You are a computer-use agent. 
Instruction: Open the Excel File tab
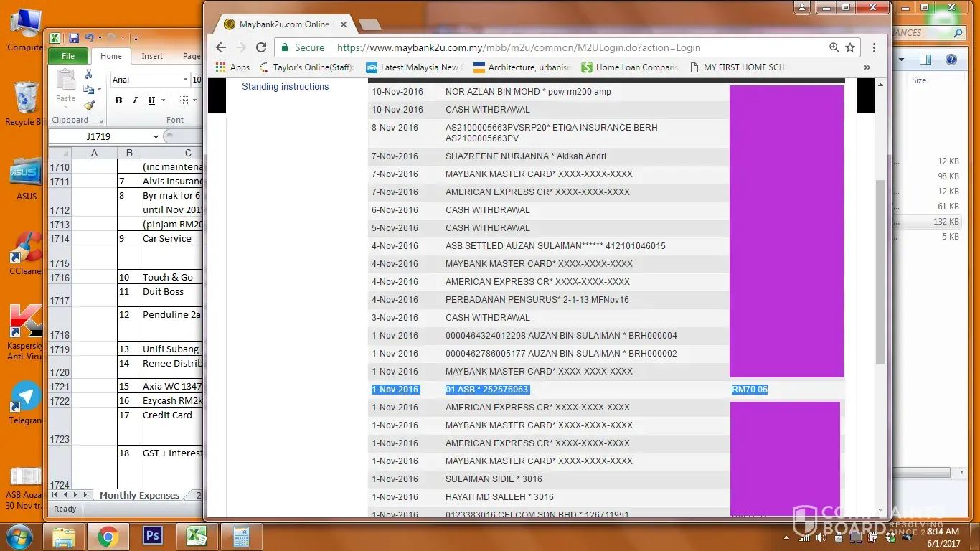click(68, 56)
